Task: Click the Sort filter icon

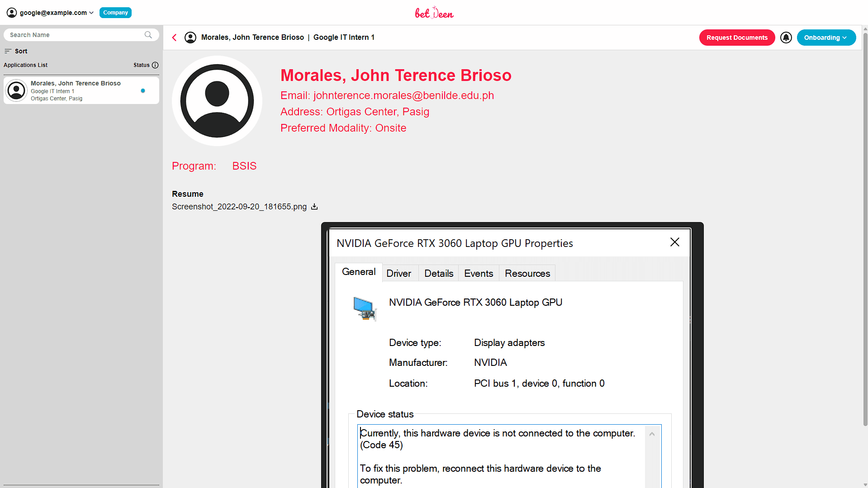Action: 8,51
